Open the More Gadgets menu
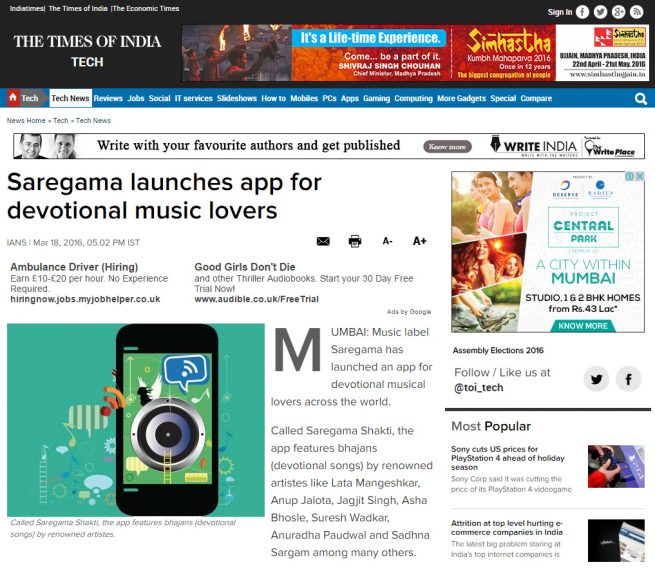The image size is (655, 569). (x=461, y=99)
